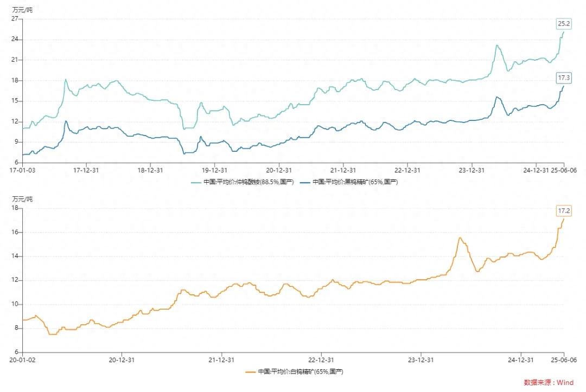Click 22-12-31 on the upper chart axis
This screenshot has width=586, height=392.
(407, 170)
